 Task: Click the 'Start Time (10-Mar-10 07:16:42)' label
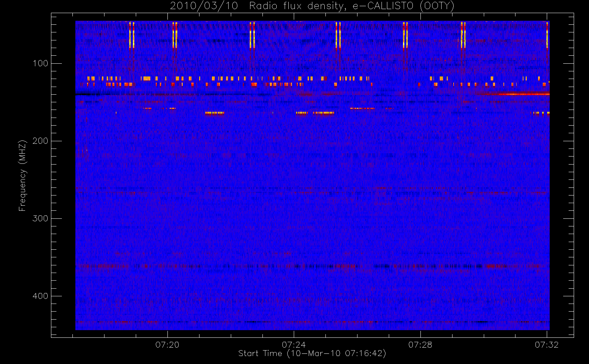(312, 353)
